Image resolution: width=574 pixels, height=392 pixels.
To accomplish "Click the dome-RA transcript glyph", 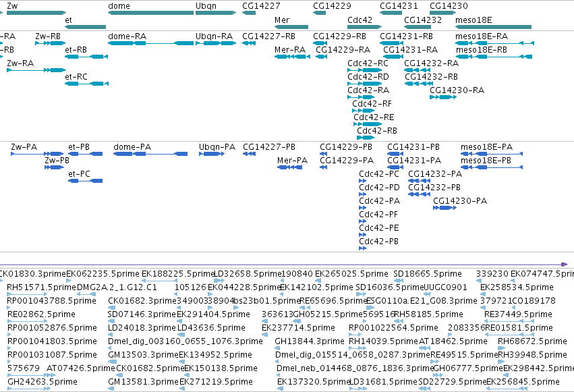I will pyautogui.click(x=151, y=43).
